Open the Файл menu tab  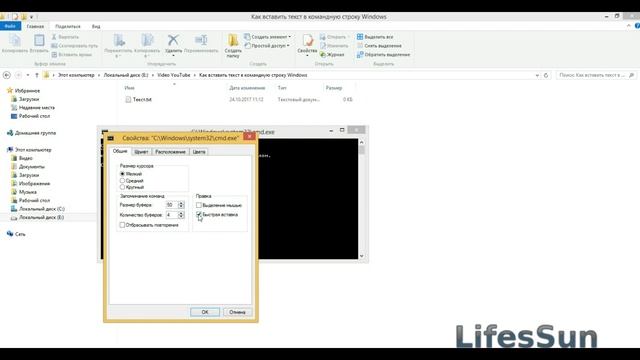[x=10, y=26]
